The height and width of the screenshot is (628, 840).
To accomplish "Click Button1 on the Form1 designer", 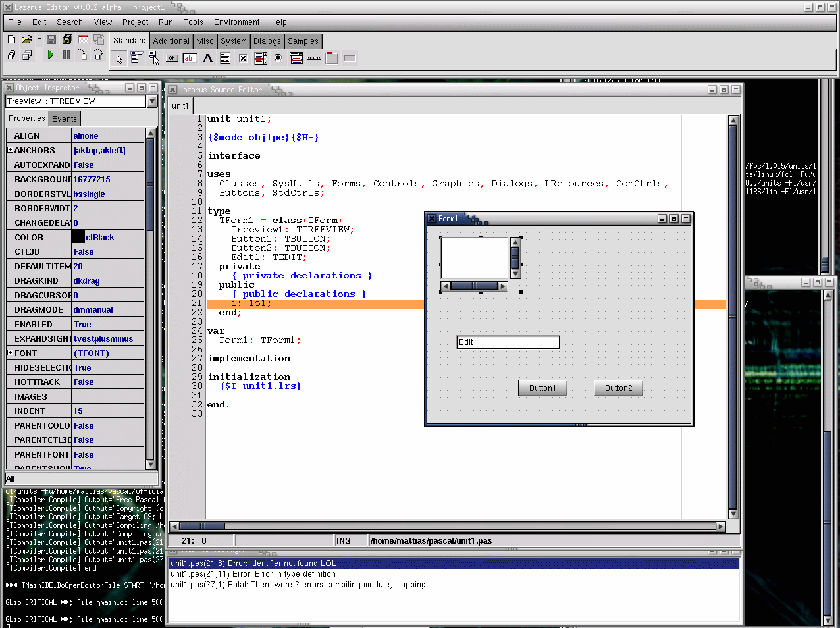I will click(542, 388).
